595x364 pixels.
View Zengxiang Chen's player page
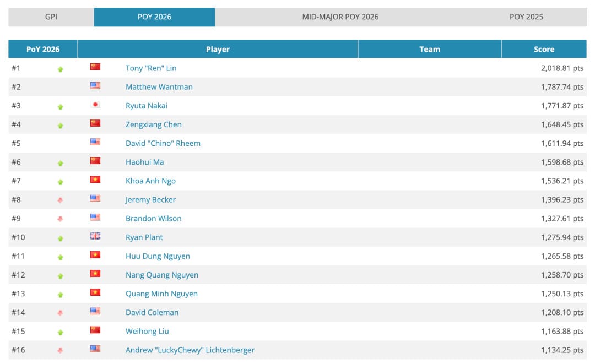(153, 124)
